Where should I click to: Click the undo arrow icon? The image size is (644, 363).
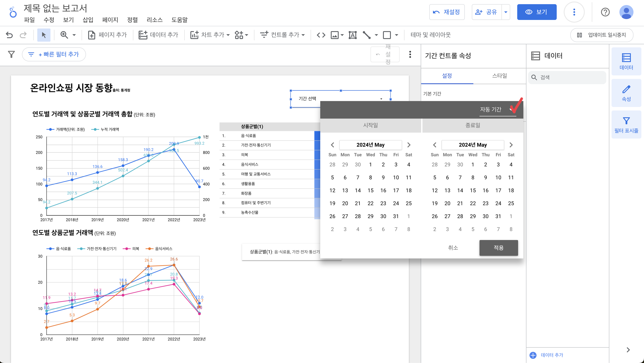tap(9, 35)
